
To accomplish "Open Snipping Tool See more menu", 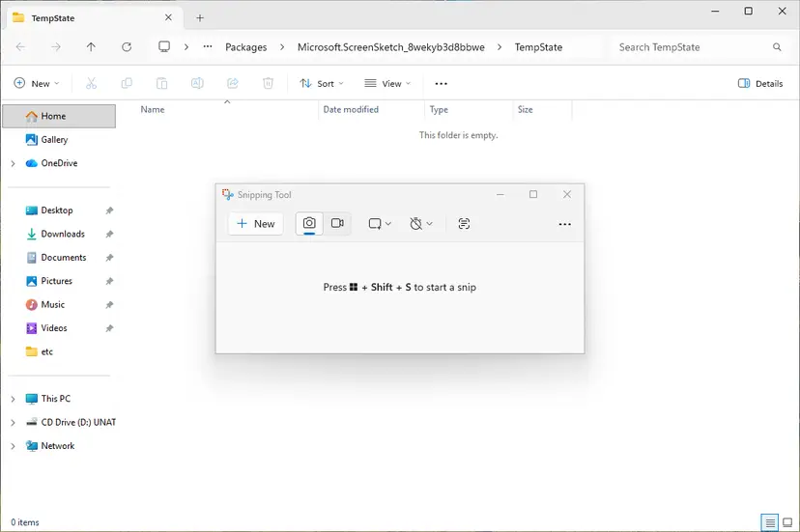I will (x=564, y=224).
